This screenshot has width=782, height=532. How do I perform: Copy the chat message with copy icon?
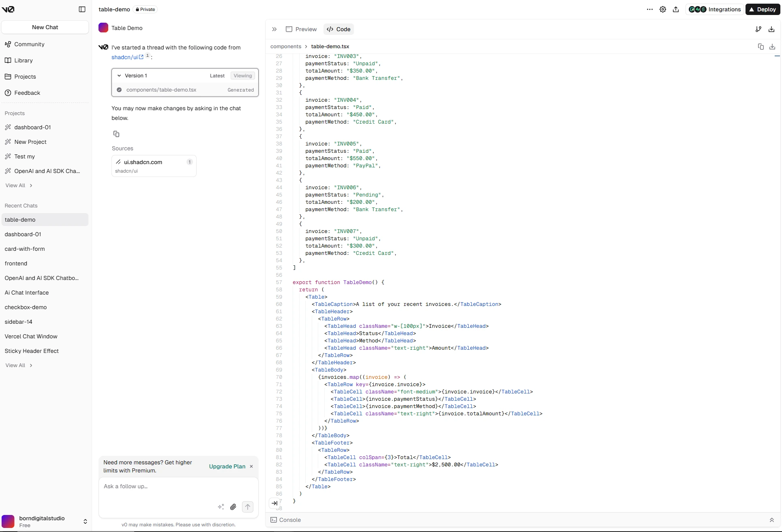click(x=116, y=134)
